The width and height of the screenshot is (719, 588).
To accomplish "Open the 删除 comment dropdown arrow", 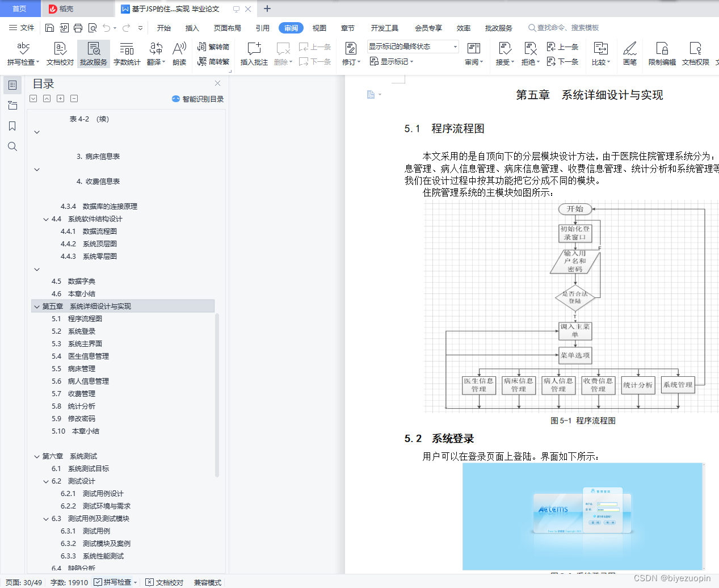I will [x=291, y=62].
